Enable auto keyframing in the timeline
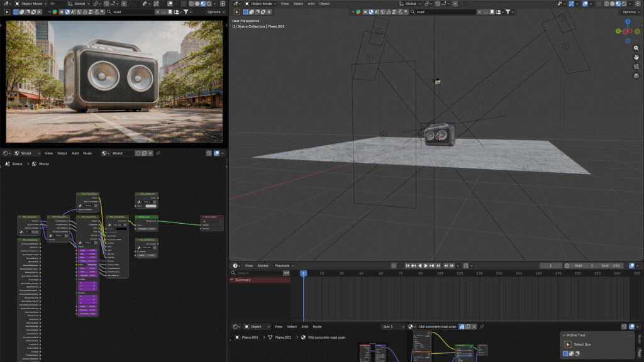 coord(394,265)
